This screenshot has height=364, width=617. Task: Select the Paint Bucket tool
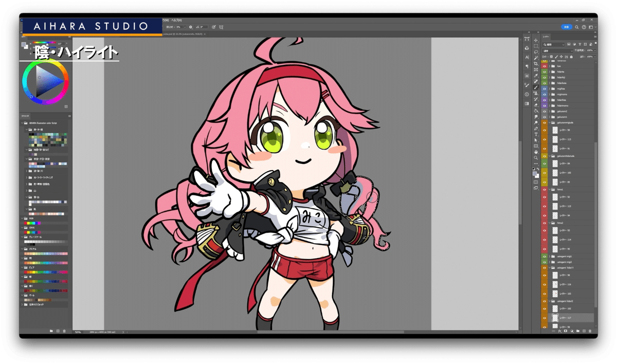[536, 111]
